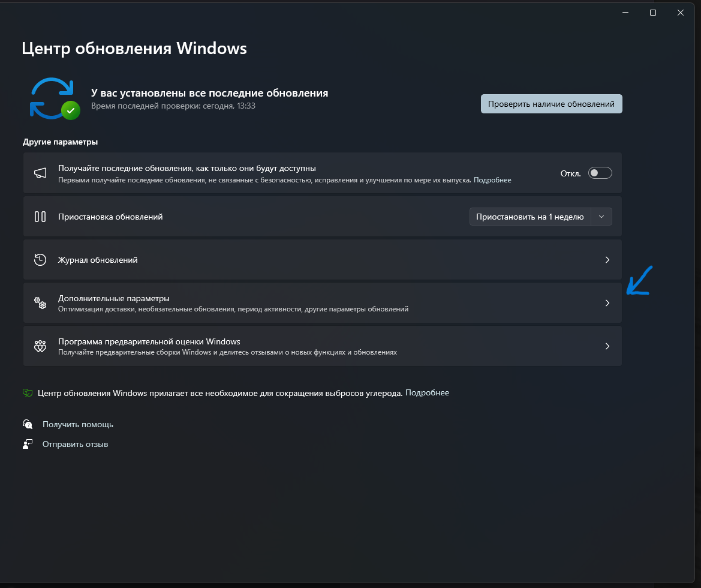Viewport: 701px width, 588px height.
Task: Click the Центр обновления Windows page heading
Action: coord(134,48)
